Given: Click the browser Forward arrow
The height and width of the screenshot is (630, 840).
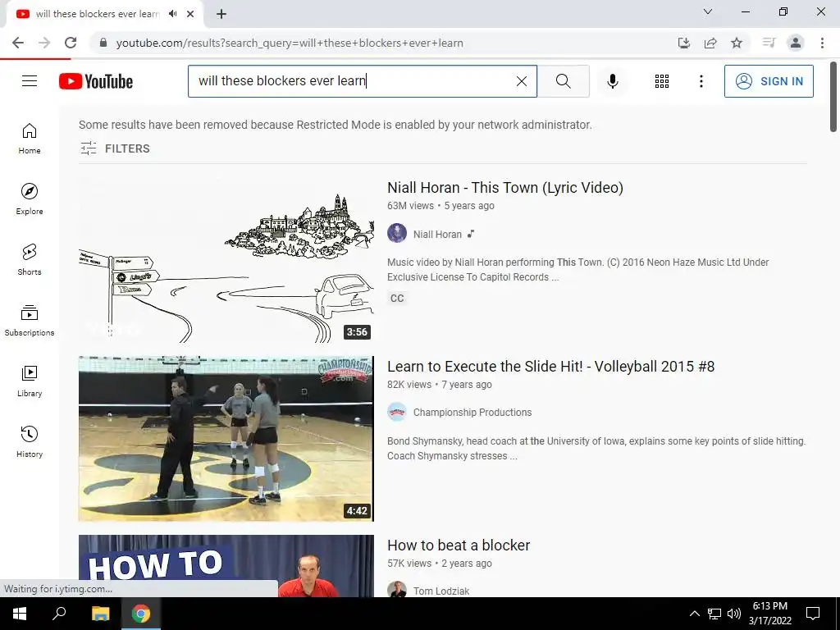Looking at the screenshot, I should point(44,43).
